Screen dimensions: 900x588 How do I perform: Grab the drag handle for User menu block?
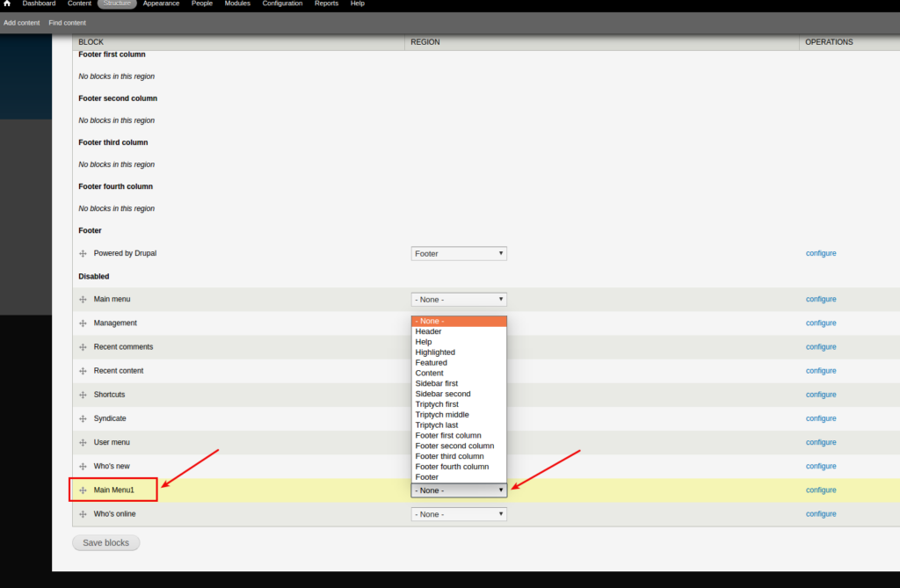point(83,442)
